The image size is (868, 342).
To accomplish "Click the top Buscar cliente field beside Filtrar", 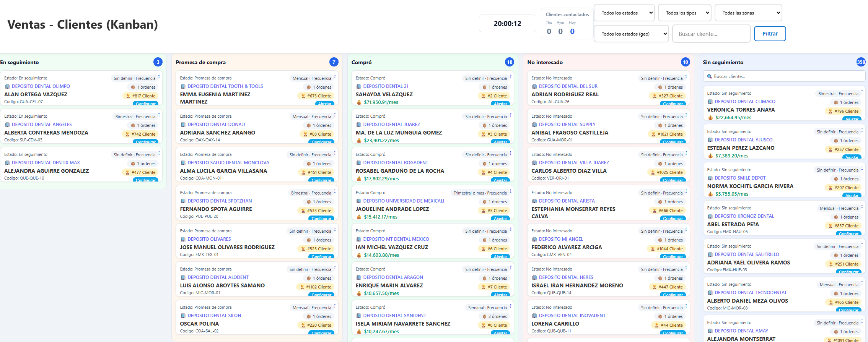I will coord(711,34).
